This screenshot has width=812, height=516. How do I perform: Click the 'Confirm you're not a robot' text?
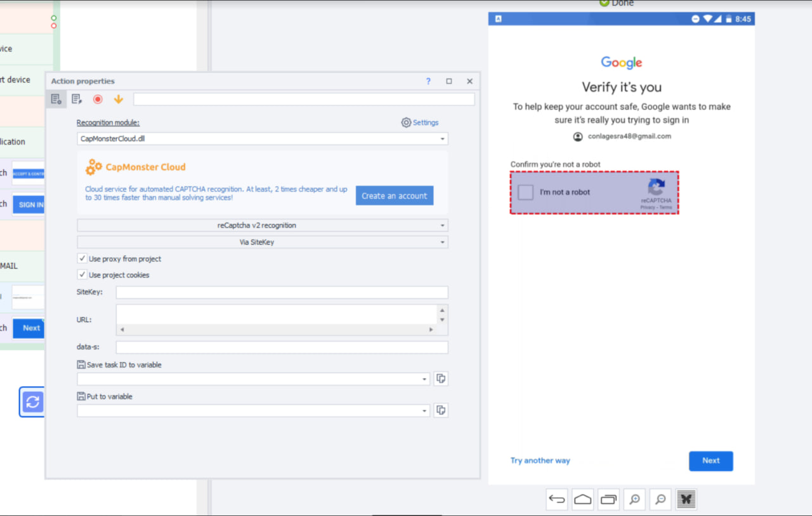tap(556, 164)
